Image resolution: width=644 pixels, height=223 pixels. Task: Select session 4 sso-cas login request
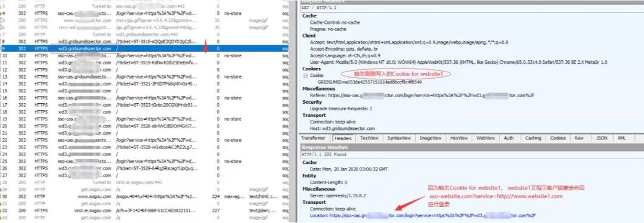pos(144,13)
